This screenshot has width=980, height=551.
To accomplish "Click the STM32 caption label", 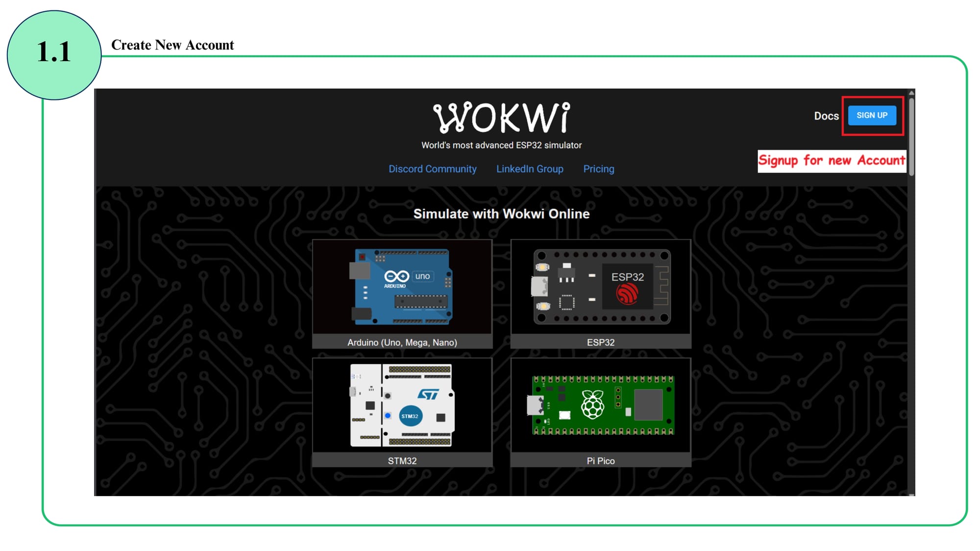I will (402, 461).
